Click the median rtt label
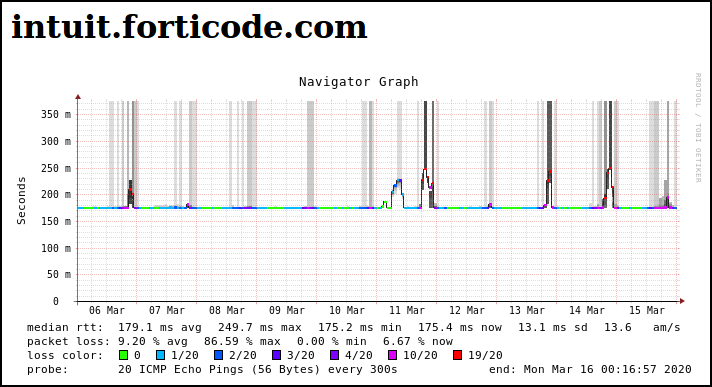 (65, 327)
